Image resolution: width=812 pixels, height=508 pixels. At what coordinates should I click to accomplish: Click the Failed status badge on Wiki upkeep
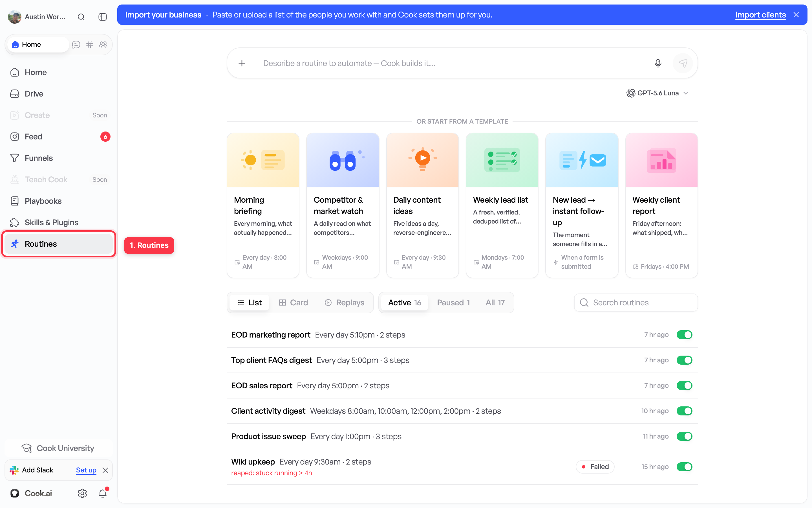595,467
